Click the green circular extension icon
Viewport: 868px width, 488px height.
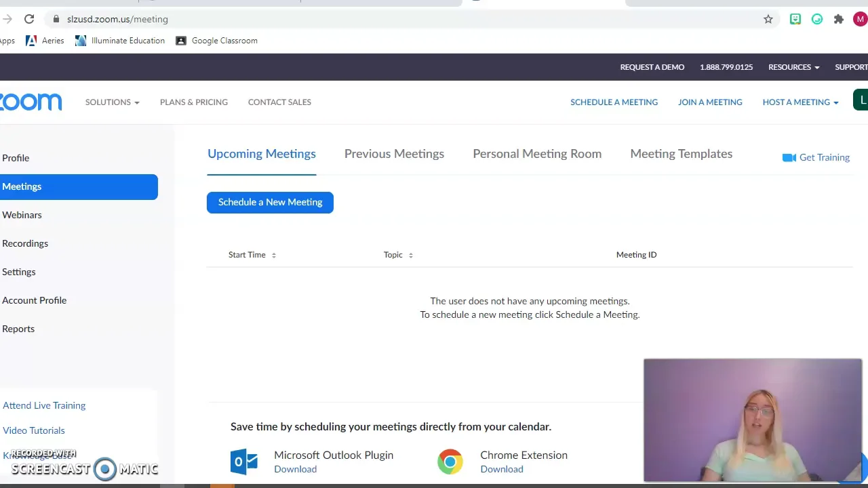click(817, 19)
